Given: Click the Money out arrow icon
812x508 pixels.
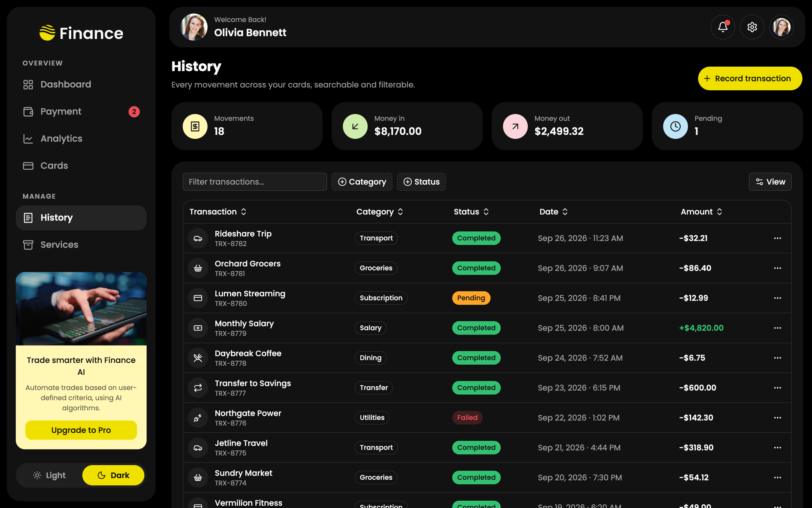Looking at the screenshot, I should (x=515, y=126).
